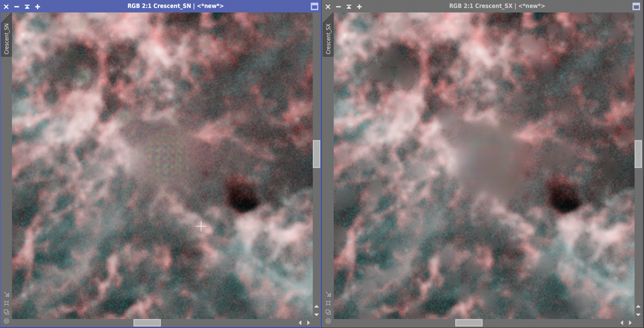Image resolution: width=644 pixels, height=328 pixels.
Task: Maximize the Crescent_SN image window
Action: (314, 6)
